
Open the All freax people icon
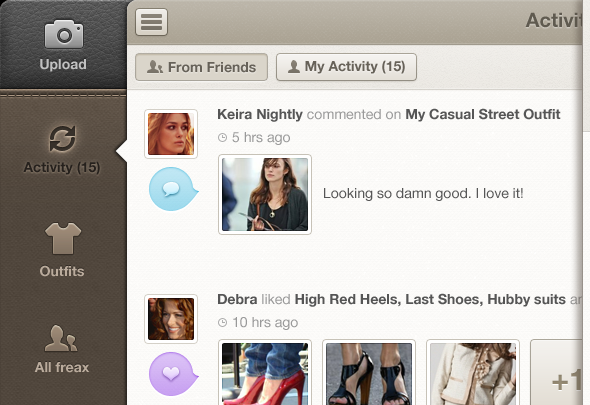pyautogui.click(x=61, y=338)
